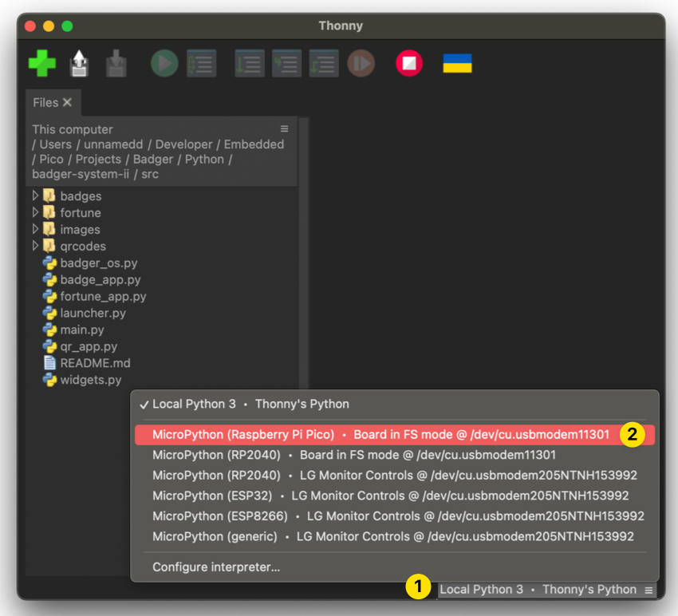Click the Ukraine flag toolbar icon
678x616 pixels.
pos(457,63)
